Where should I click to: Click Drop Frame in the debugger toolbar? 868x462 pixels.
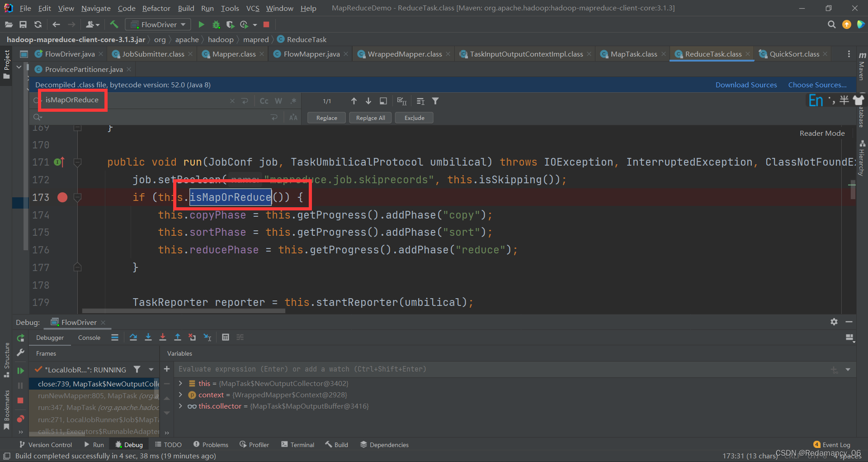pos(192,337)
